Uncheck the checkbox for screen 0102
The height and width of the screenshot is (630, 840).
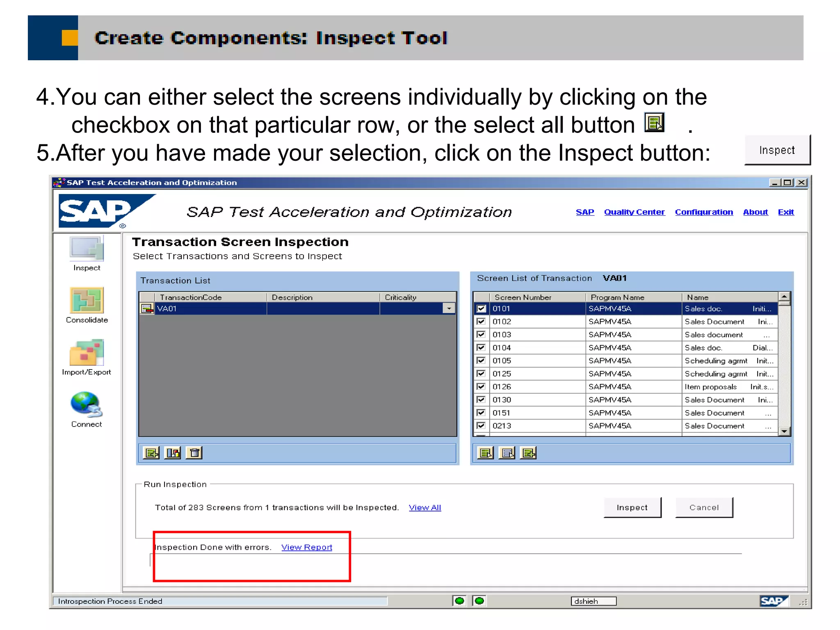coord(481,322)
